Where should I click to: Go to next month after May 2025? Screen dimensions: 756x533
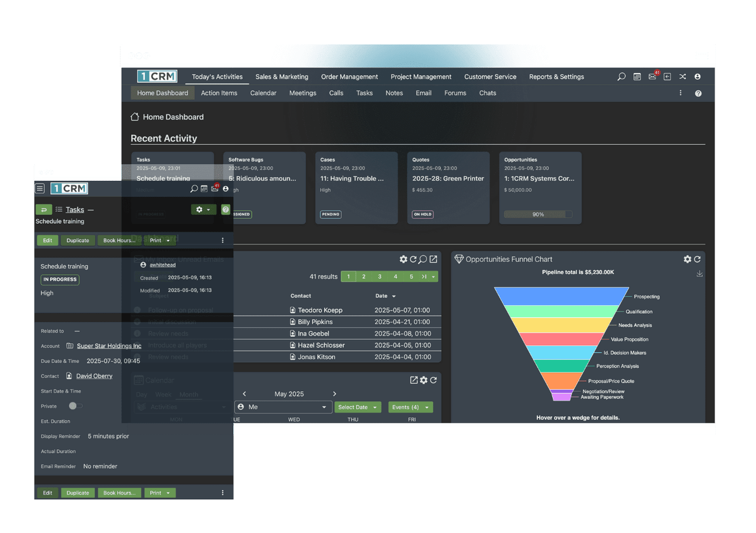pos(334,394)
